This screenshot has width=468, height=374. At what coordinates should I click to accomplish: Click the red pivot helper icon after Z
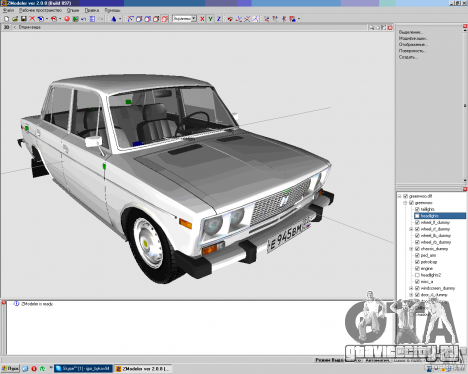click(x=230, y=19)
